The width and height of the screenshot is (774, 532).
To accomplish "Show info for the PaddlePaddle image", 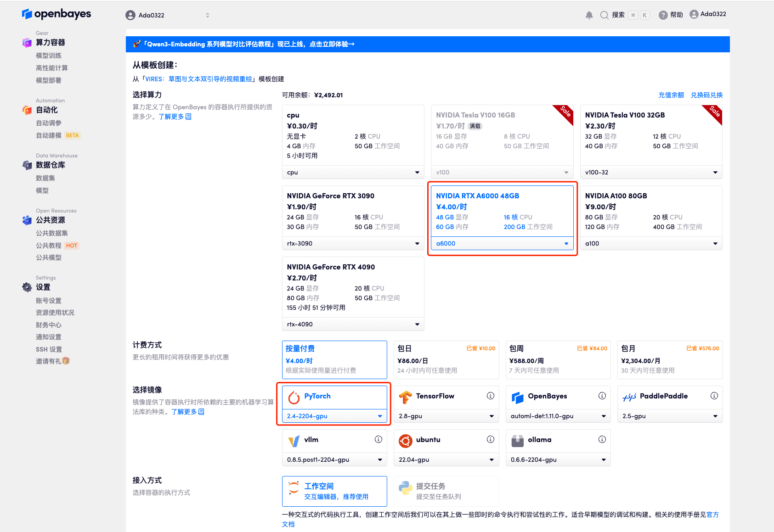I will click(714, 396).
